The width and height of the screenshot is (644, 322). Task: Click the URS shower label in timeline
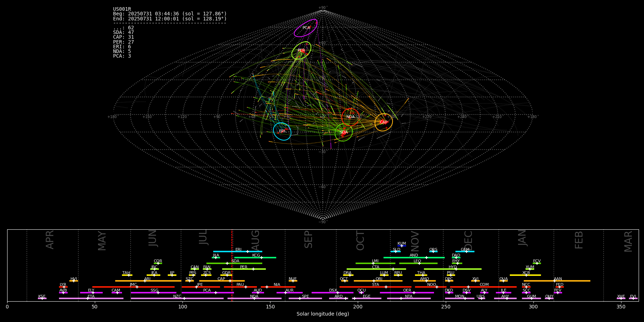[480, 296]
